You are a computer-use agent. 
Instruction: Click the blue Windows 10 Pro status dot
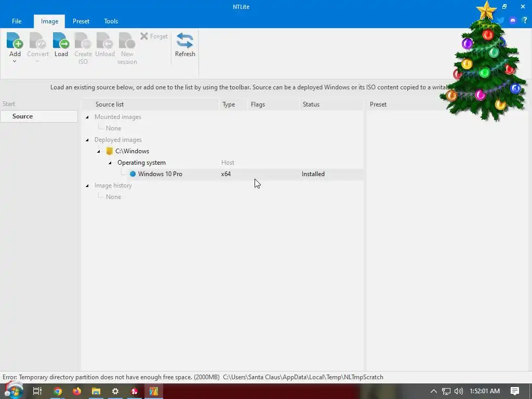point(132,174)
